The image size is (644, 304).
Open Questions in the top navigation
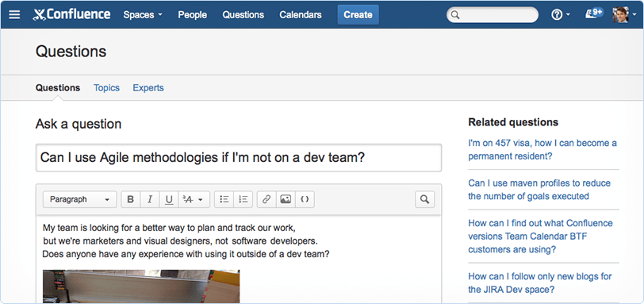[243, 15]
